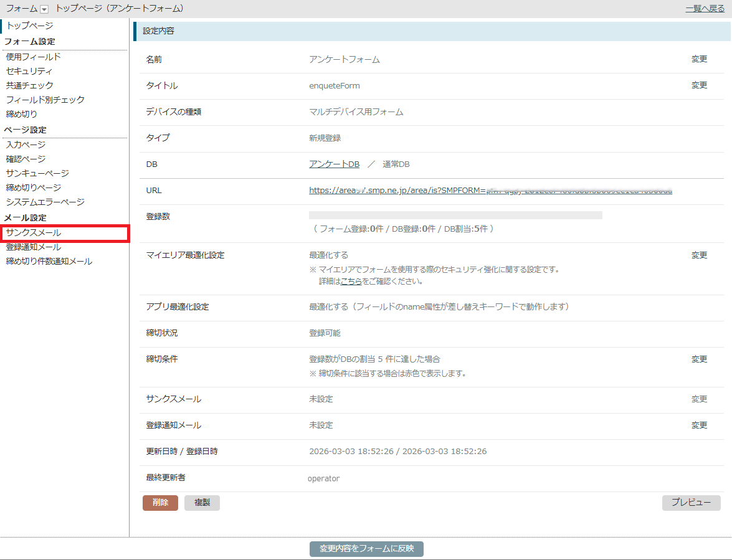Select システムエラーページ in sidebar
The width and height of the screenshot is (732, 560).
[45, 202]
